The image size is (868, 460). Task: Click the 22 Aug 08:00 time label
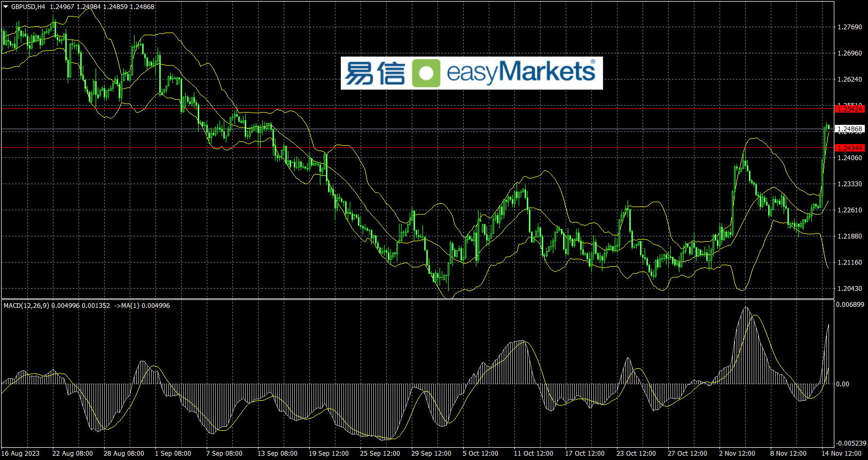point(73,454)
